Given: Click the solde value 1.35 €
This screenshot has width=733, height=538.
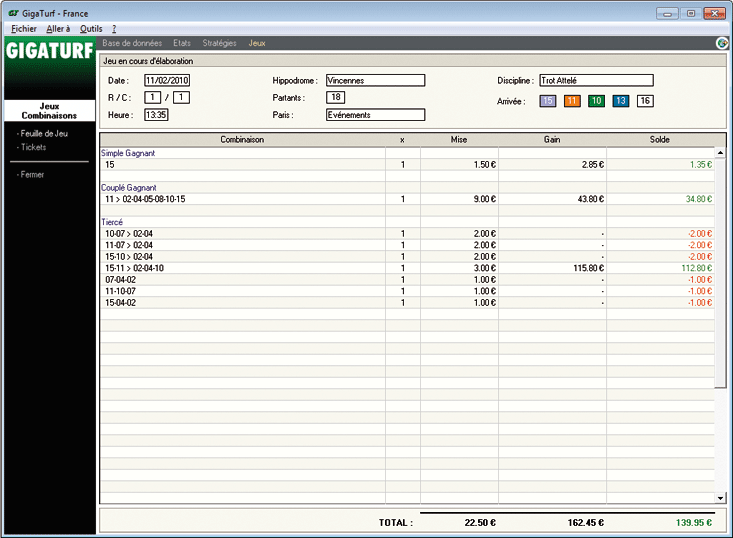Looking at the screenshot, I should (701, 165).
